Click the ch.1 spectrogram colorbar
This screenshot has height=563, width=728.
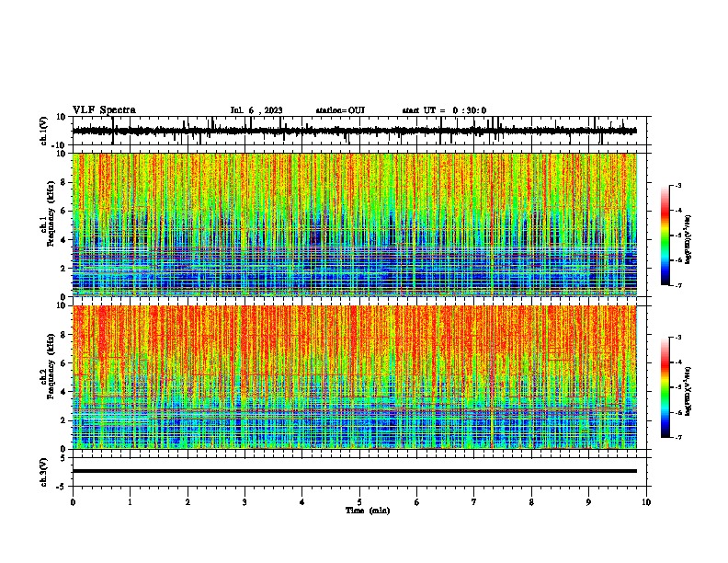665,236
